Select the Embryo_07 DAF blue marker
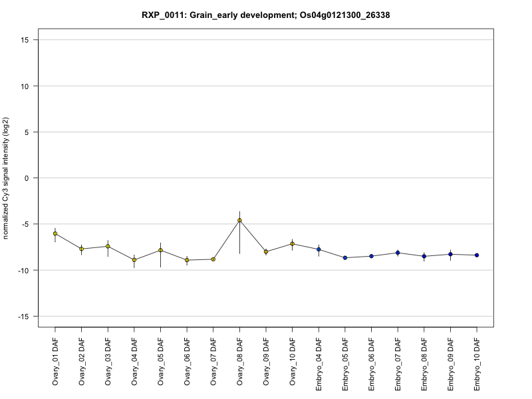Image resolution: width=532 pixels, height=399 pixels. tap(398, 253)
